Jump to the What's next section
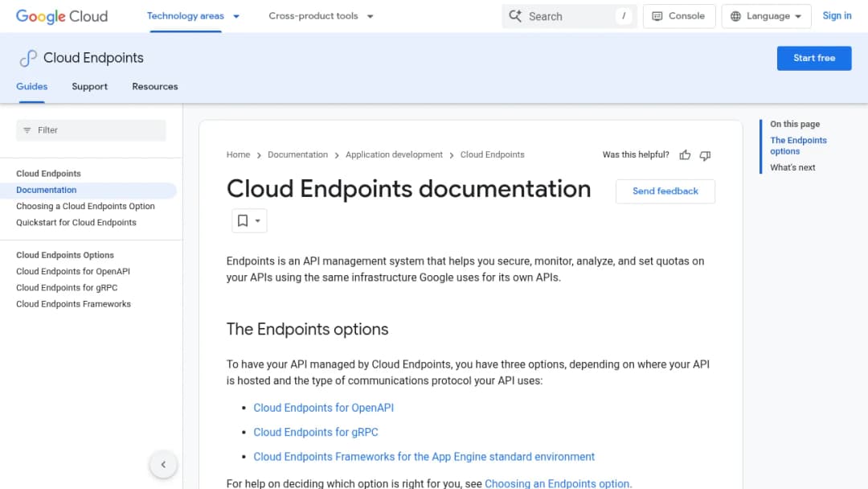 click(x=792, y=167)
